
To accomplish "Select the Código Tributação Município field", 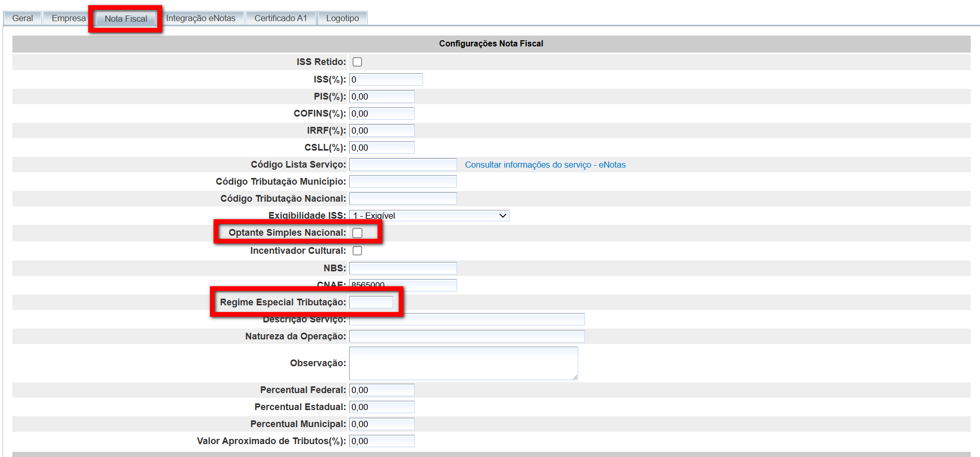I will click(x=403, y=182).
